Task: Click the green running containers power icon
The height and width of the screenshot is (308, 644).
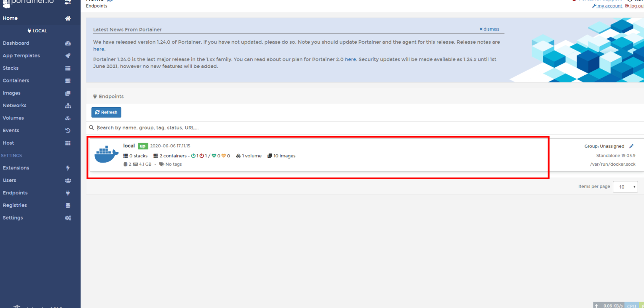Action: point(193,156)
